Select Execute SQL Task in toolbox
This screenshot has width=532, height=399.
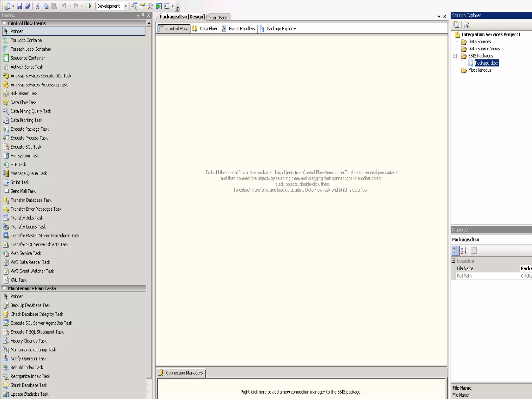(26, 147)
